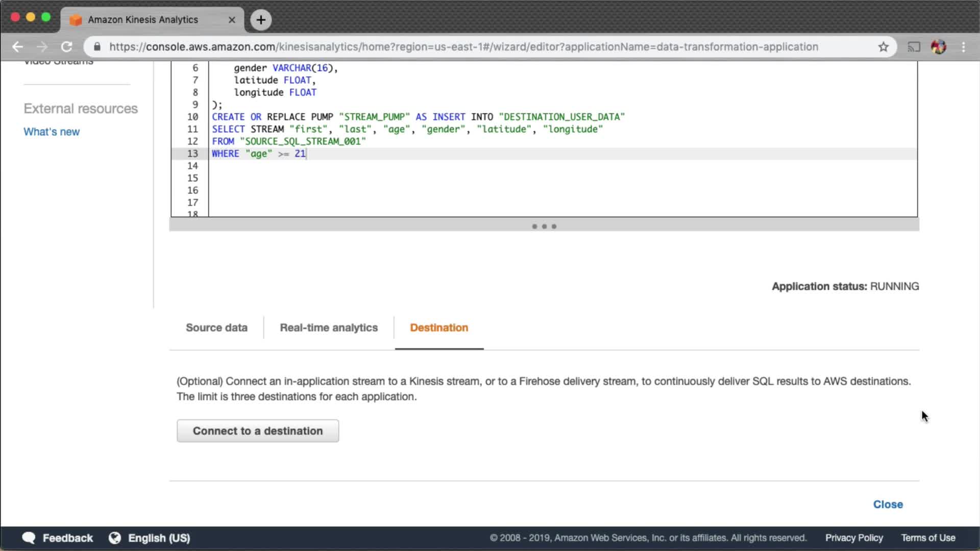Click the browser back arrow icon
Image resolution: width=980 pixels, height=551 pixels.
tap(17, 47)
